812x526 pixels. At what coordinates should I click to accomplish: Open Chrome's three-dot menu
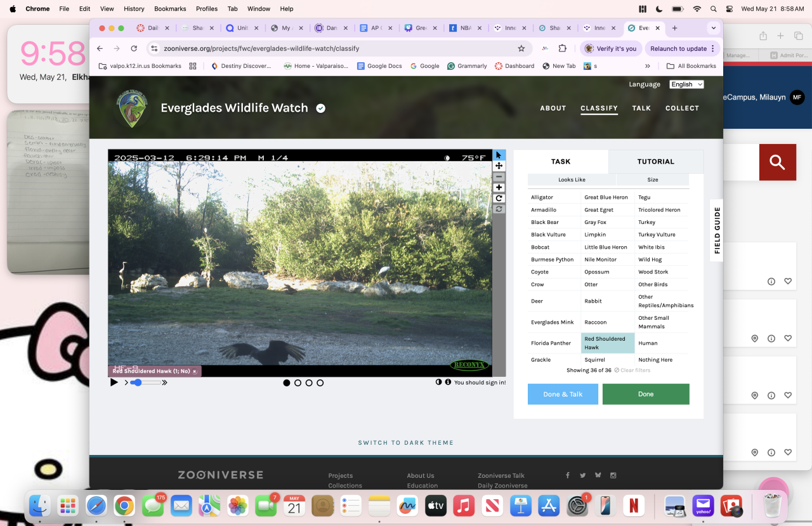(713, 48)
